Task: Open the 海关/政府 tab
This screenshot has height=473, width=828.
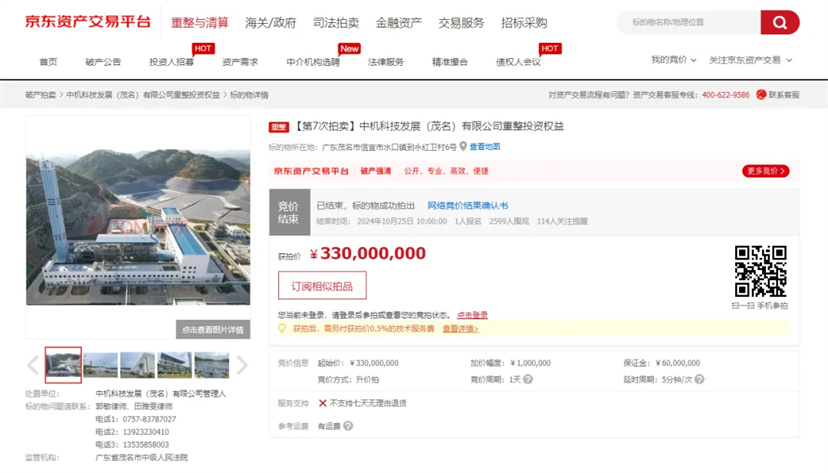Action: (270, 23)
